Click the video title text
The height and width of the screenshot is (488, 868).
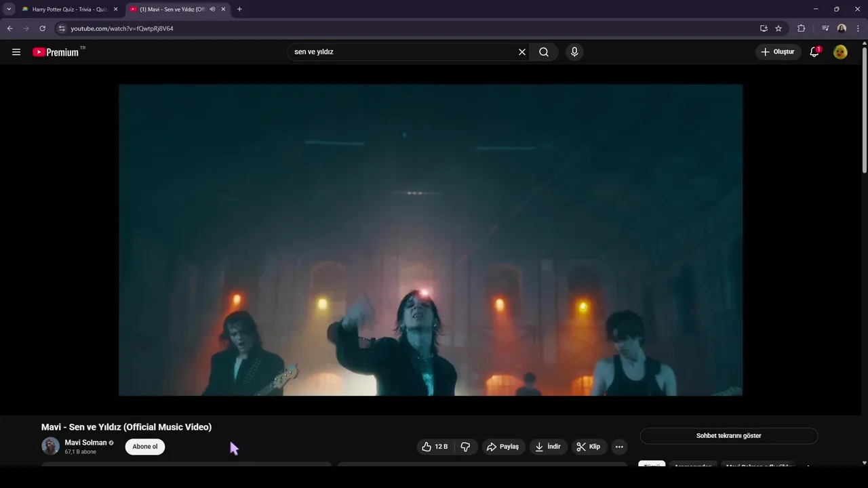(x=126, y=427)
